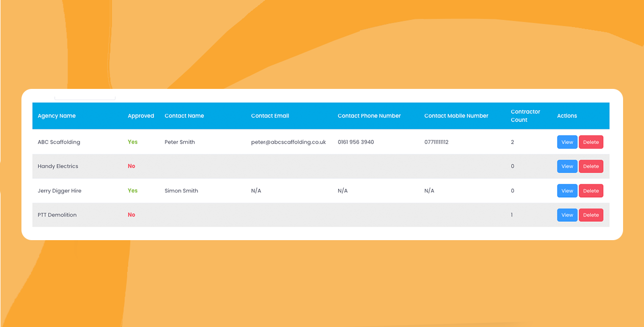View the PTT Demolition record
Viewport: 644px width, 327px height.
(567, 215)
